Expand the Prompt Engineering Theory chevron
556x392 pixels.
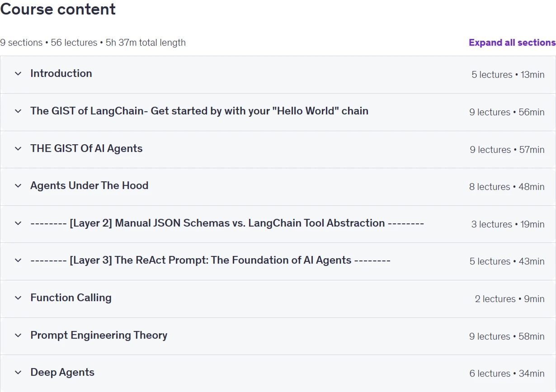[x=18, y=335]
